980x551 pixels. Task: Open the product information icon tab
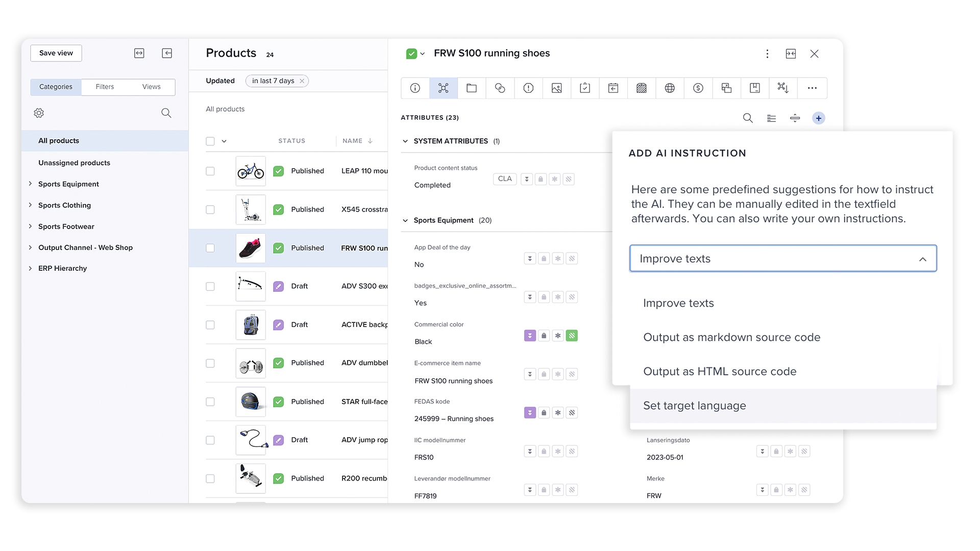pyautogui.click(x=414, y=88)
